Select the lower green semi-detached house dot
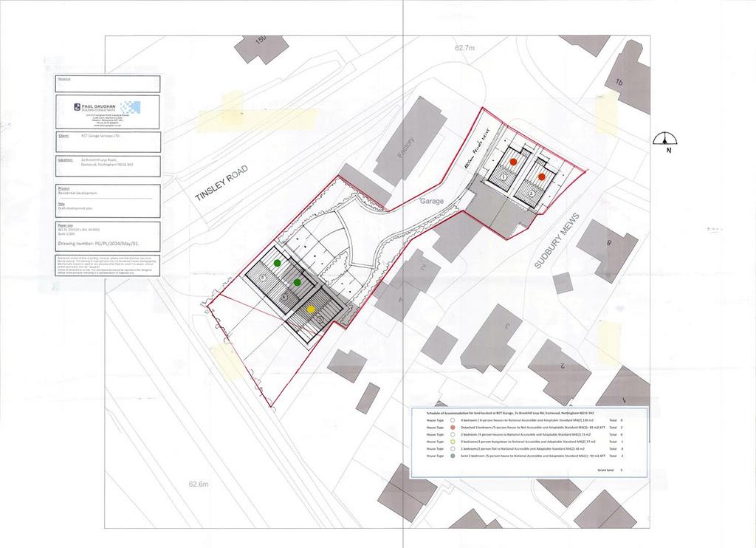 click(x=298, y=282)
